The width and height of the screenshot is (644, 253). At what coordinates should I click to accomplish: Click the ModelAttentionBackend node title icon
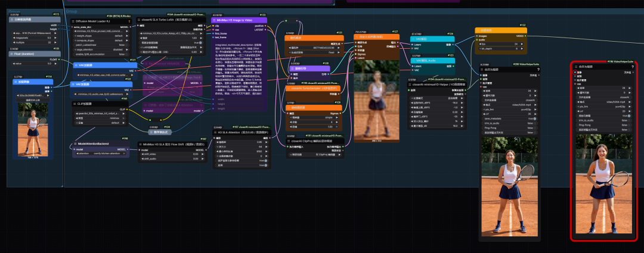[x=75, y=143]
